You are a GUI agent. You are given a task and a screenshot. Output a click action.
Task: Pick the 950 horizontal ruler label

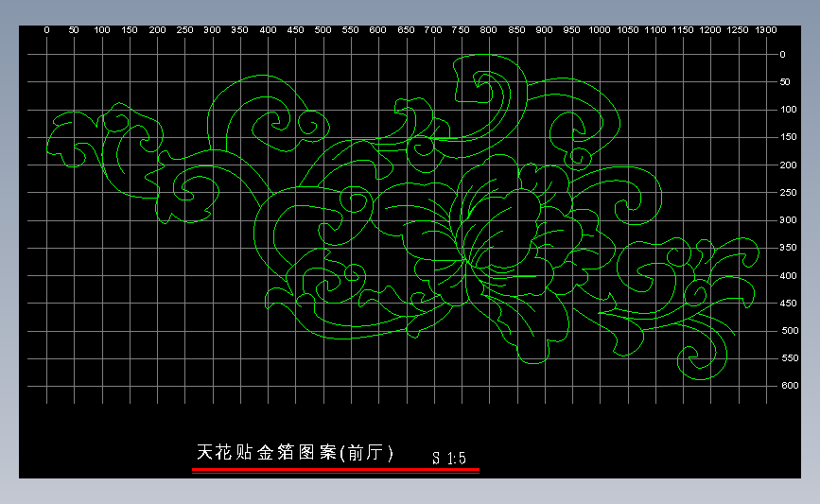coord(571,30)
